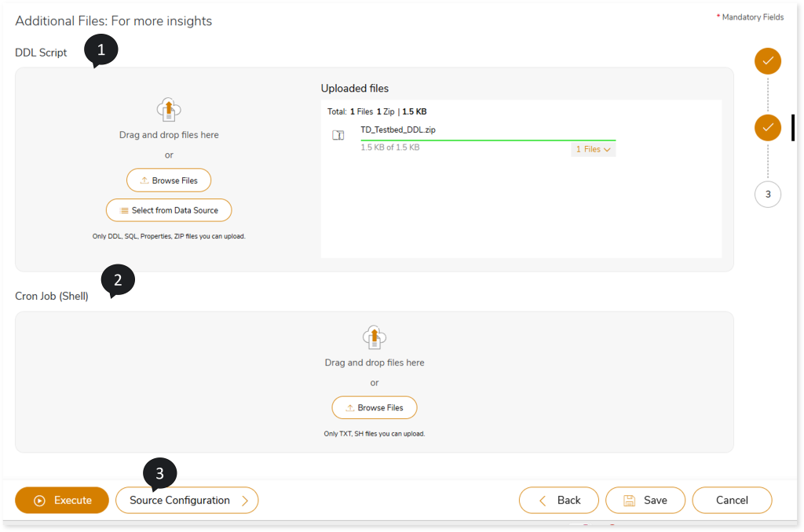804x532 pixels.
Task: Browse files for the DDL Script
Action: click(x=169, y=180)
